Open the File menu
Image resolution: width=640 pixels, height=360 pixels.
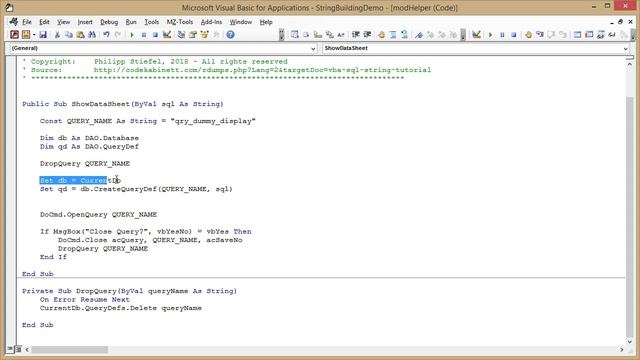click(27, 22)
